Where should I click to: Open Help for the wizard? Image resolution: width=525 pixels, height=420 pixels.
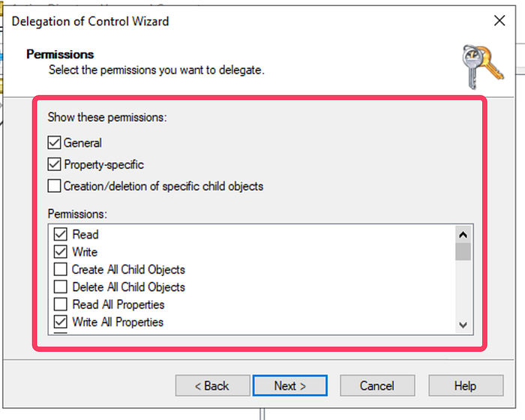tap(466, 385)
